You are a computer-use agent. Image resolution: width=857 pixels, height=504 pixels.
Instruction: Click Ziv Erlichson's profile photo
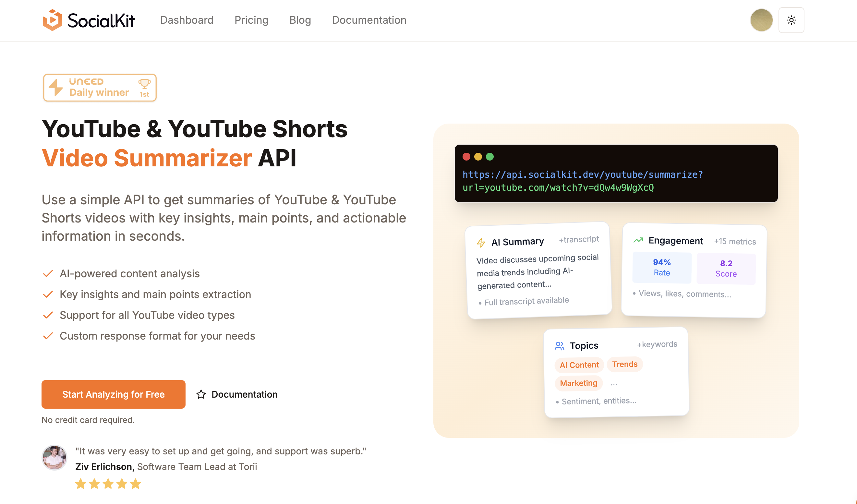[54, 458]
